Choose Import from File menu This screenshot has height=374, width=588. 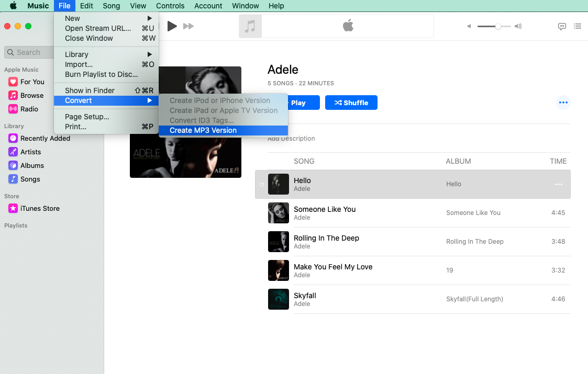tap(106, 64)
